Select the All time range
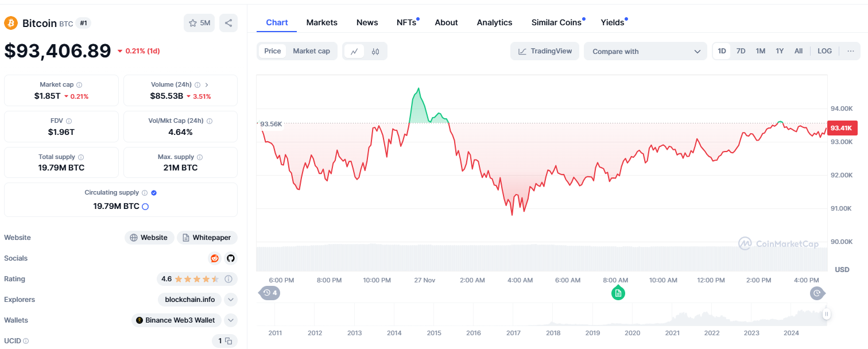This screenshot has height=349, width=868. [799, 51]
